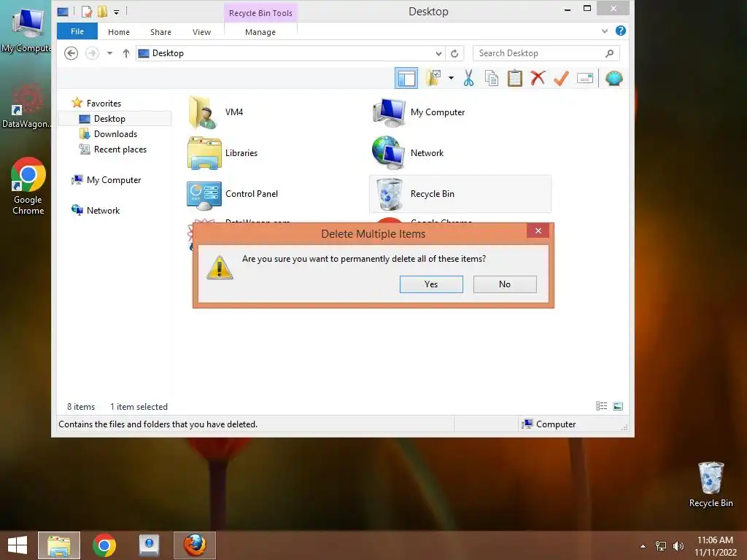Click the Paste clipboard icon
Image resolution: width=747 pixels, height=560 pixels.
tap(514, 78)
